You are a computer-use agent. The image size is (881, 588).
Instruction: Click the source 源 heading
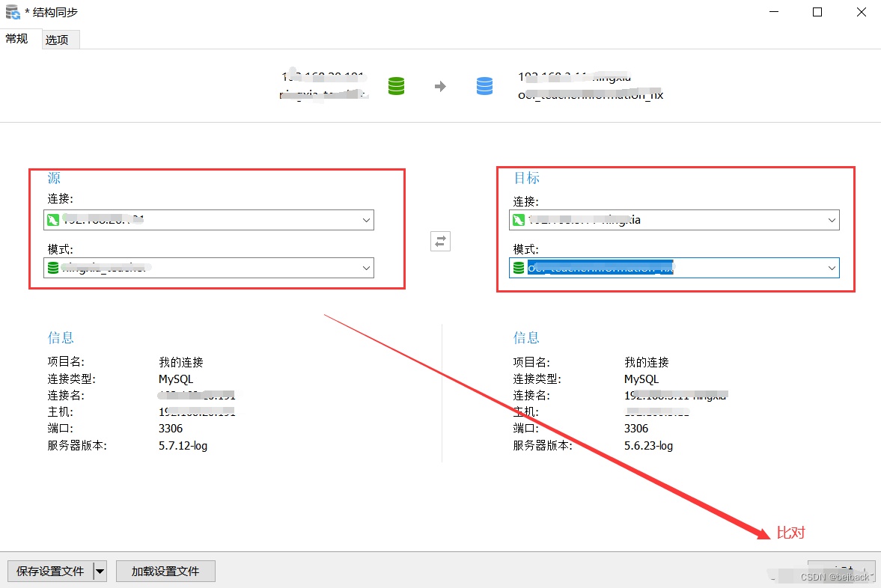point(54,178)
